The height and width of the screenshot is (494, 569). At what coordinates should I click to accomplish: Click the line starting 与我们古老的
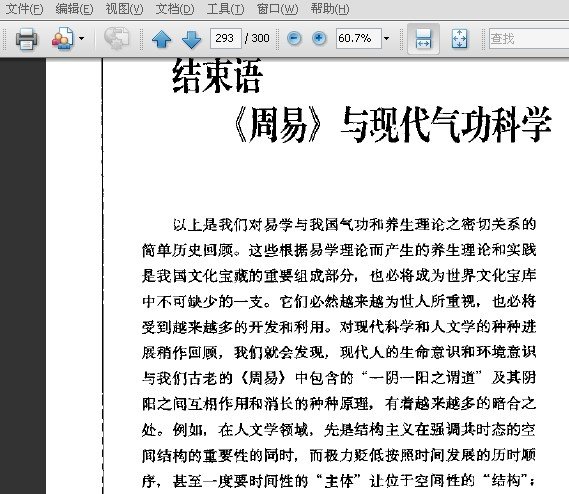(x=339, y=378)
